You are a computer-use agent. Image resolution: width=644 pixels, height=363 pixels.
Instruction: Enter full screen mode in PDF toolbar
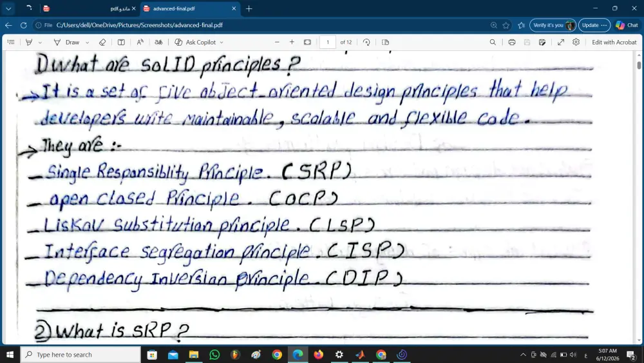tap(561, 42)
